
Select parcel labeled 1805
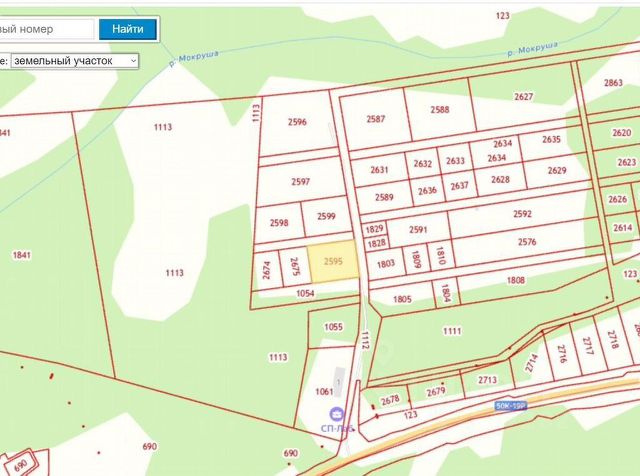[x=402, y=299]
